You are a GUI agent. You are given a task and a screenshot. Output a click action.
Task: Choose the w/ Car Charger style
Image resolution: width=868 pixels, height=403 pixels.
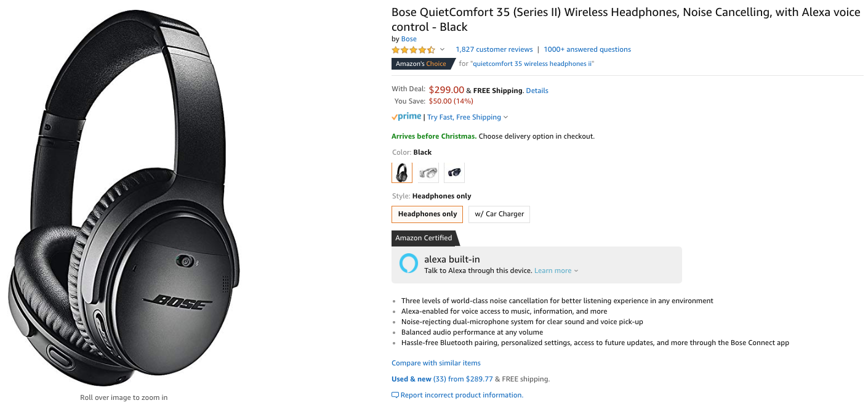tap(499, 214)
